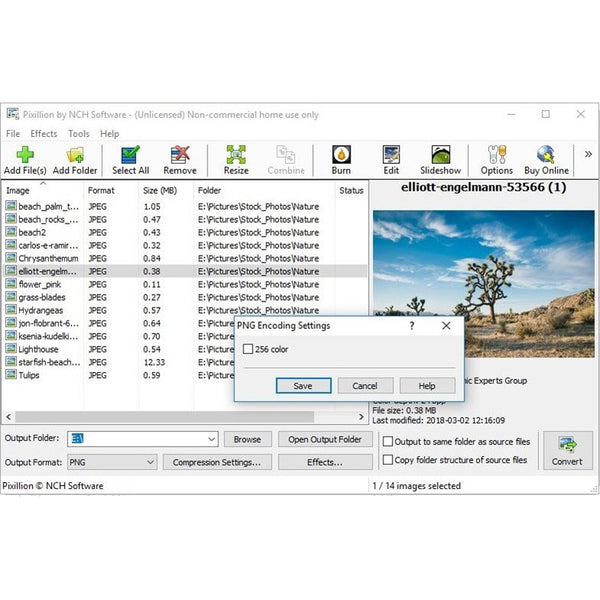
Task: Click Help button in PNG Encoding Settings
Action: [427, 386]
